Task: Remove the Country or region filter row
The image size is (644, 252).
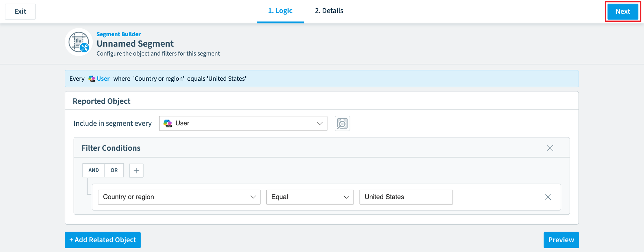Action: (548, 197)
